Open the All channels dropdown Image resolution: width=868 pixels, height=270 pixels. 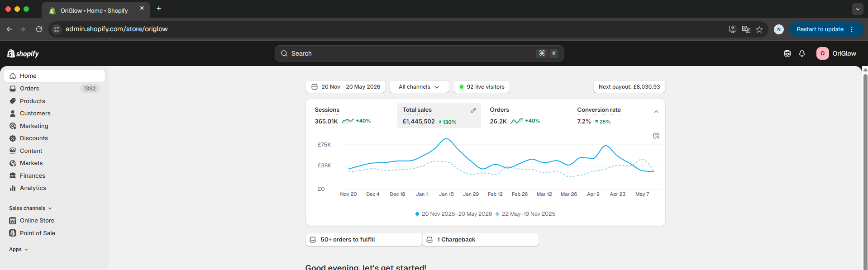coord(419,87)
